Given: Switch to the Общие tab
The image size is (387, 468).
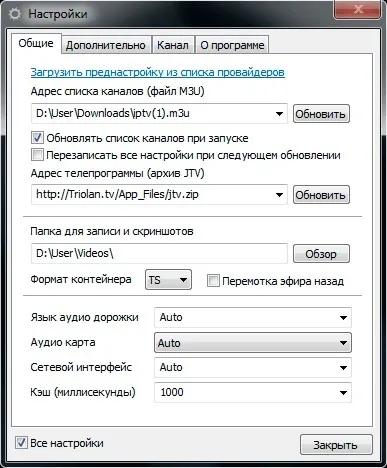Looking at the screenshot, I should 36,43.
